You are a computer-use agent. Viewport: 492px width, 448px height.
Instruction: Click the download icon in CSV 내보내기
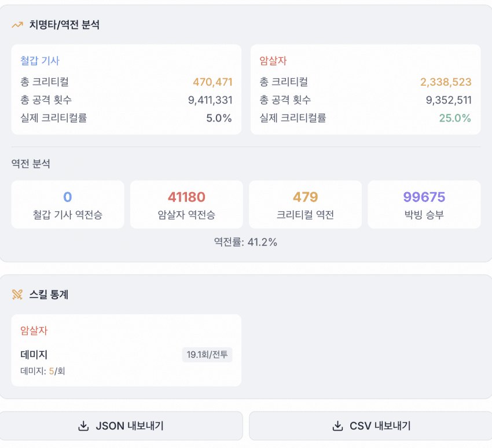[337, 427]
